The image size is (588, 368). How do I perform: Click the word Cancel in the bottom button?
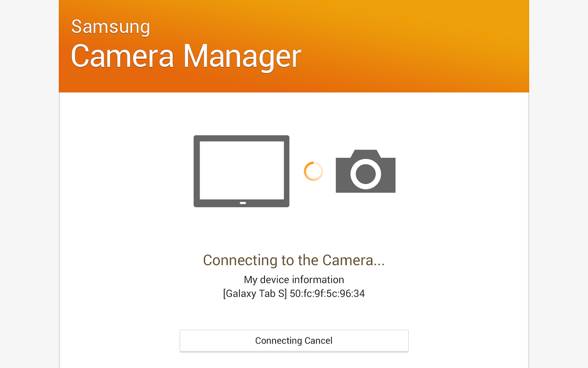pyautogui.click(x=318, y=341)
